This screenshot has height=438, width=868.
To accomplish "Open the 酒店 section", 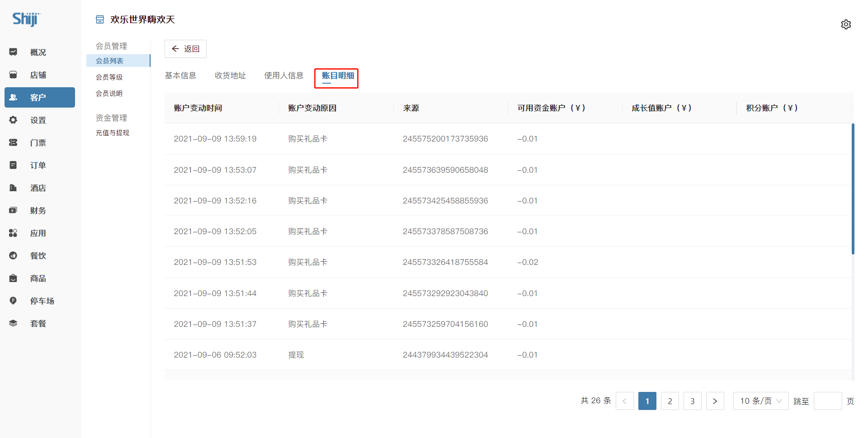I will [40, 188].
